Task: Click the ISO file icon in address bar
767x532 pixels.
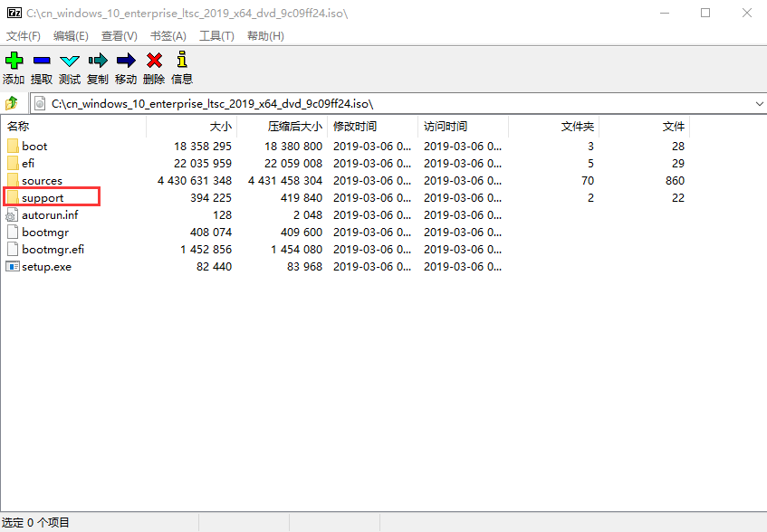Action: coord(40,103)
